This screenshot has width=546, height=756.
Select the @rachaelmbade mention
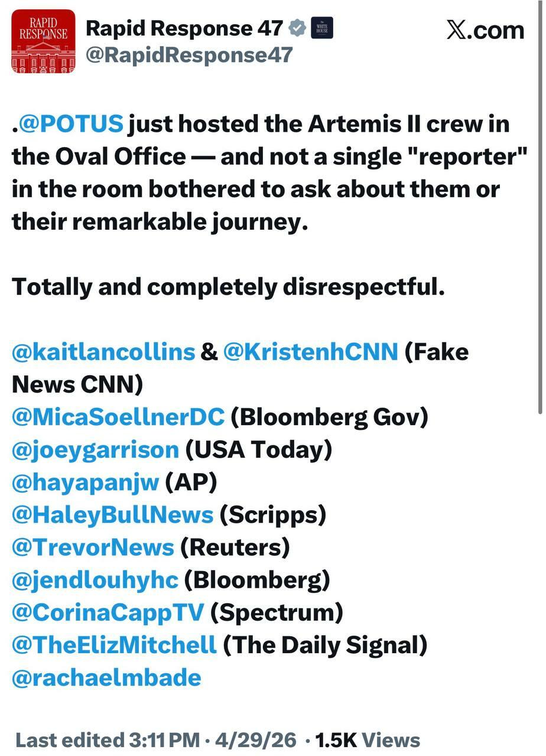click(x=106, y=677)
